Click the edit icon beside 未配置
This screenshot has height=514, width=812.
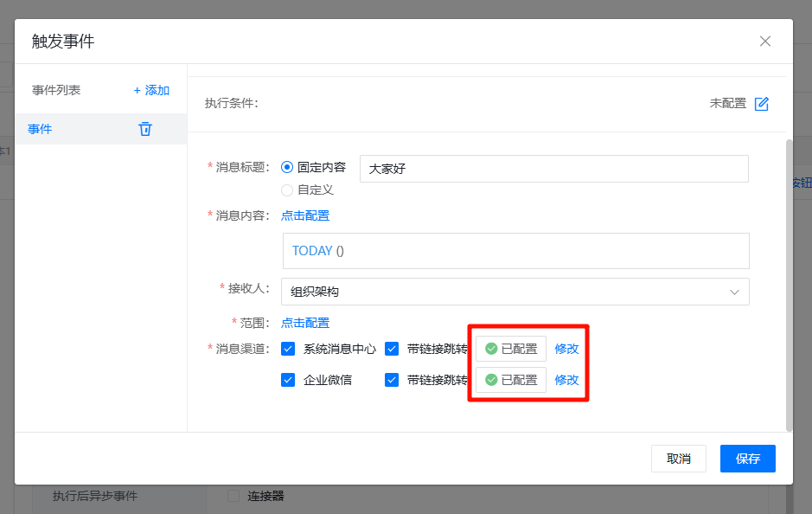[x=761, y=104]
